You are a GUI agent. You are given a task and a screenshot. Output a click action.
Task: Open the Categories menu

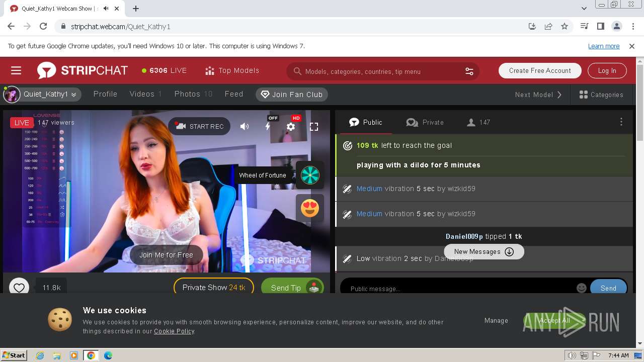[x=601, y=95]
